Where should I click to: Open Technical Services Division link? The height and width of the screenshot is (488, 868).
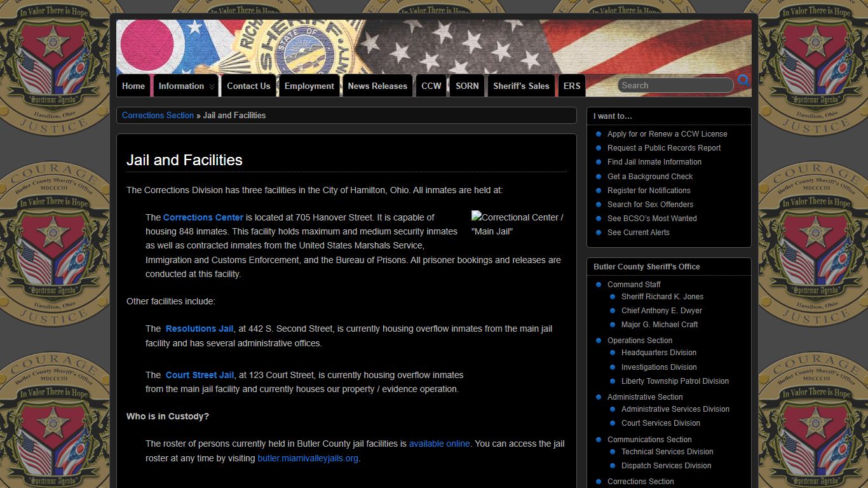[x=667, y=452]
